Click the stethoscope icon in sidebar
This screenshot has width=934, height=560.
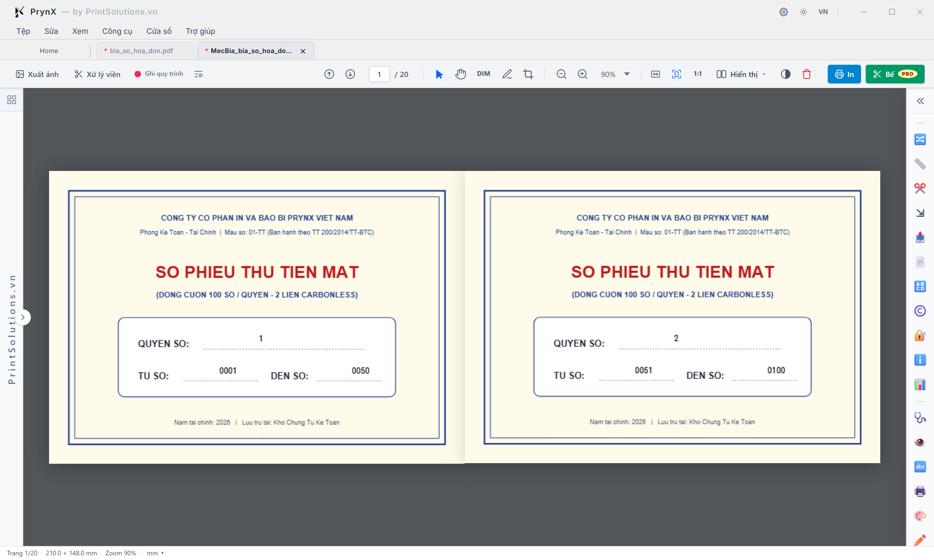click(920, 418)
